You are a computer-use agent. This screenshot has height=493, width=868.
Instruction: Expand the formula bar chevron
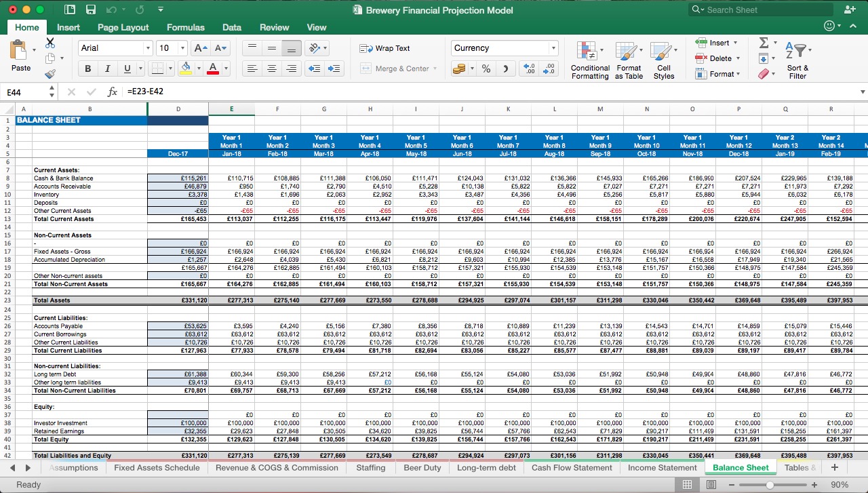(863, 92)
